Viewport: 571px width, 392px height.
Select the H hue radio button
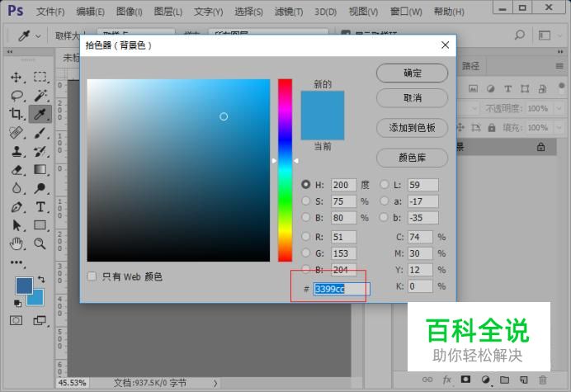[305, 185]
